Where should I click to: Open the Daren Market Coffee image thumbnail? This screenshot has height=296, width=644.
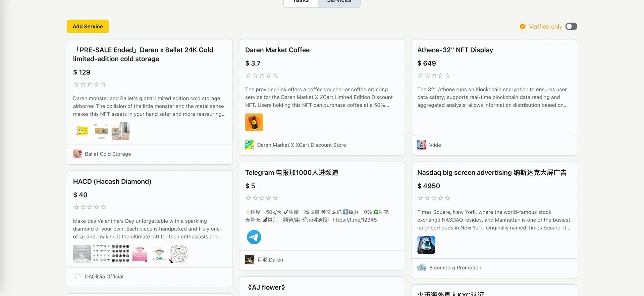(254, 122)
